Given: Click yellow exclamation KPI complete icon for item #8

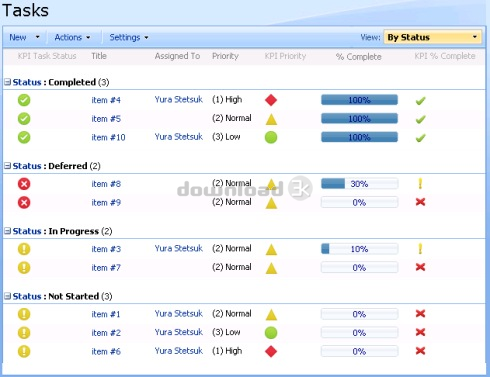Looking at the screenshot, I should click(420, 183).
